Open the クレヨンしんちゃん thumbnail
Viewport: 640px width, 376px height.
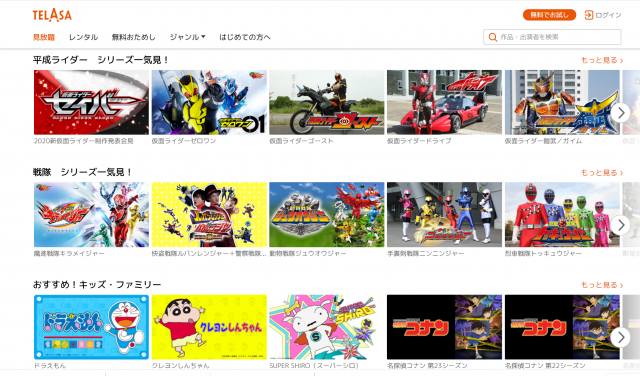click(x=209, y=327)
